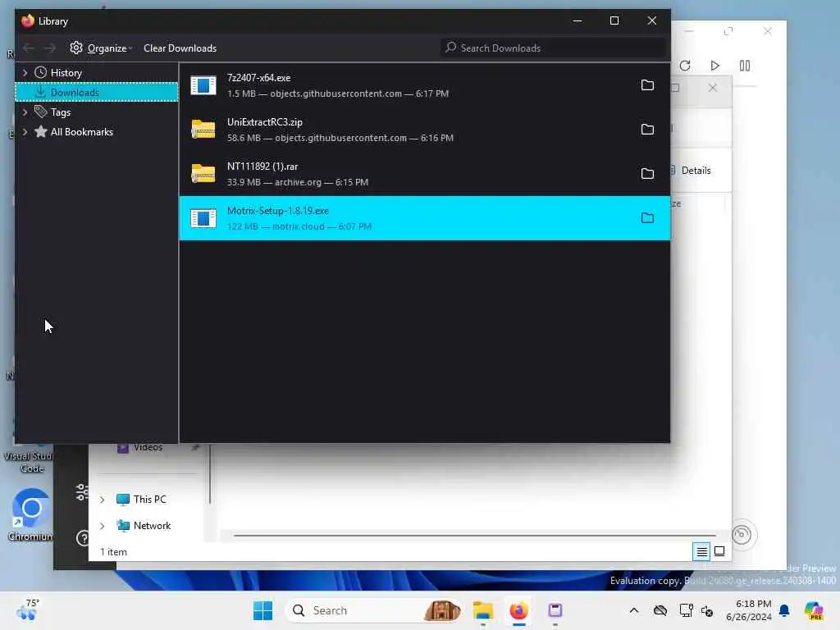Screen dimensions: 840x630
Task: Focus the Search Downloads field
Action: (x=554, y=48)
